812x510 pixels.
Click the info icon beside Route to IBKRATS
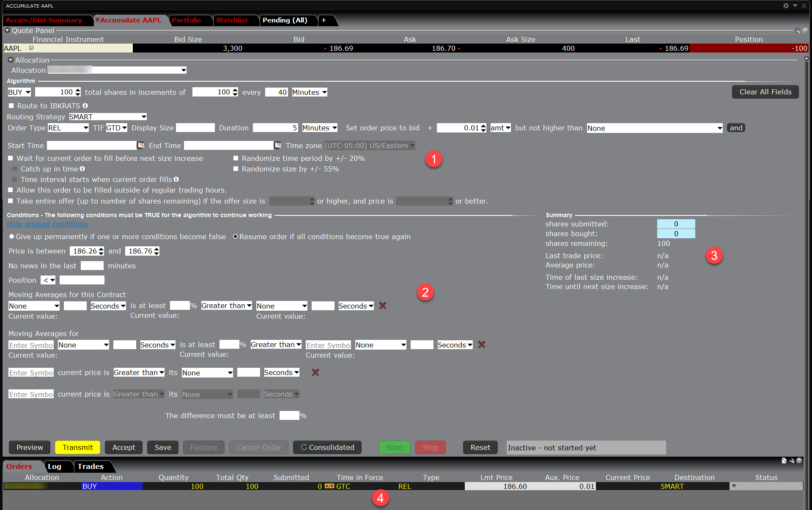point(85,106)
